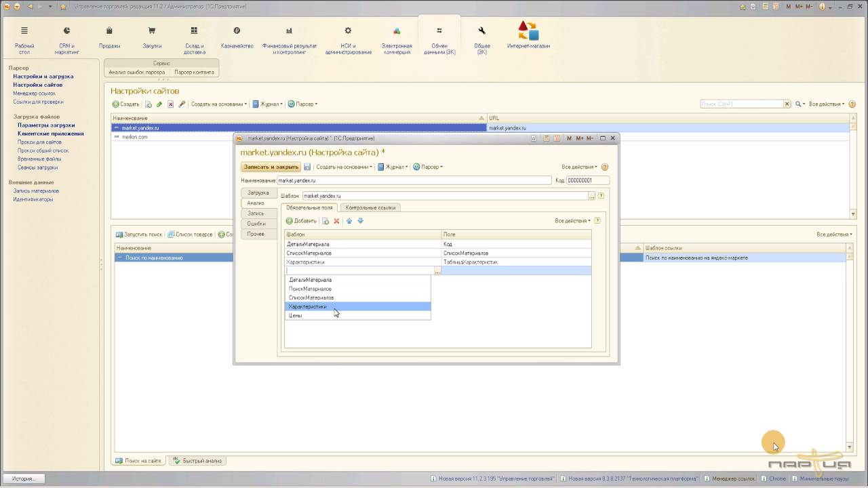Viewport: 868px width, 488px height.
Task: Click Список товаров button
Action: [x=190, y=235]
